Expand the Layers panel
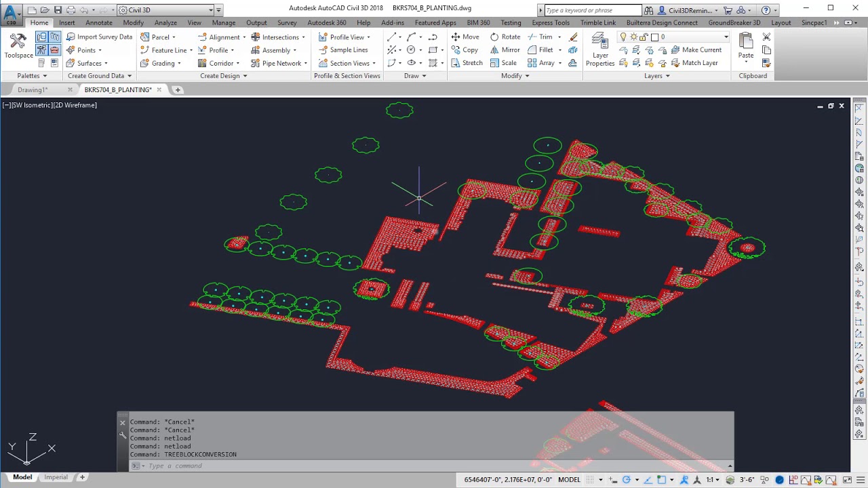Viewport: 868px width, 488px height. [x=657, y=76]
